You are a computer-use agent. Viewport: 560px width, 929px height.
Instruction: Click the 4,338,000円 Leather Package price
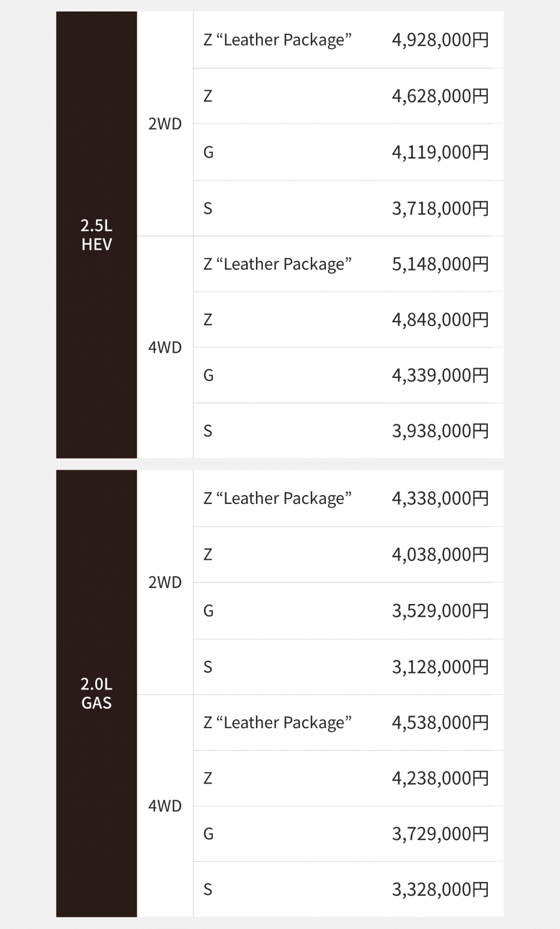pyautogui.click(x=440, y=498)
